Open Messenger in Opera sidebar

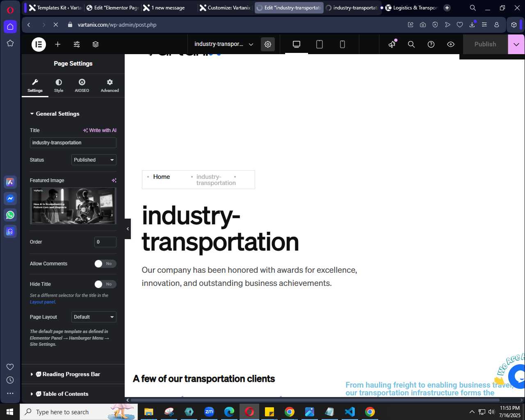(10, 199)
